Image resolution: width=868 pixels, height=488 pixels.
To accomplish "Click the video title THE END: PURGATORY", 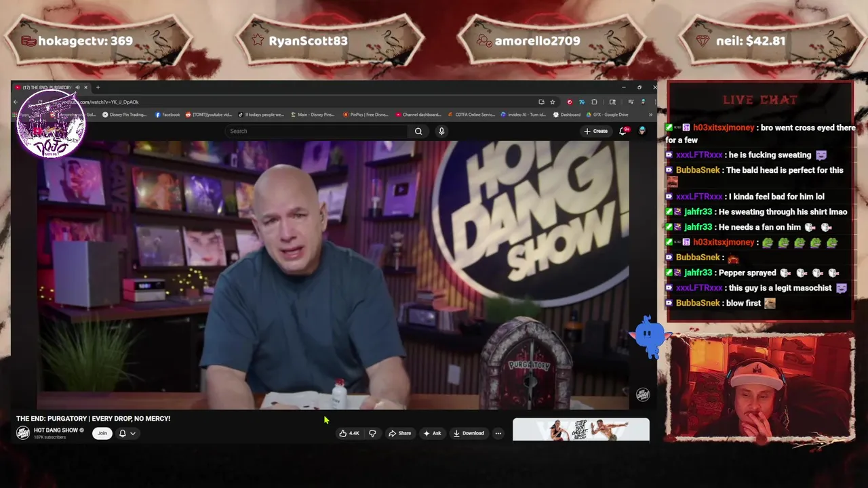I will 93,419.
